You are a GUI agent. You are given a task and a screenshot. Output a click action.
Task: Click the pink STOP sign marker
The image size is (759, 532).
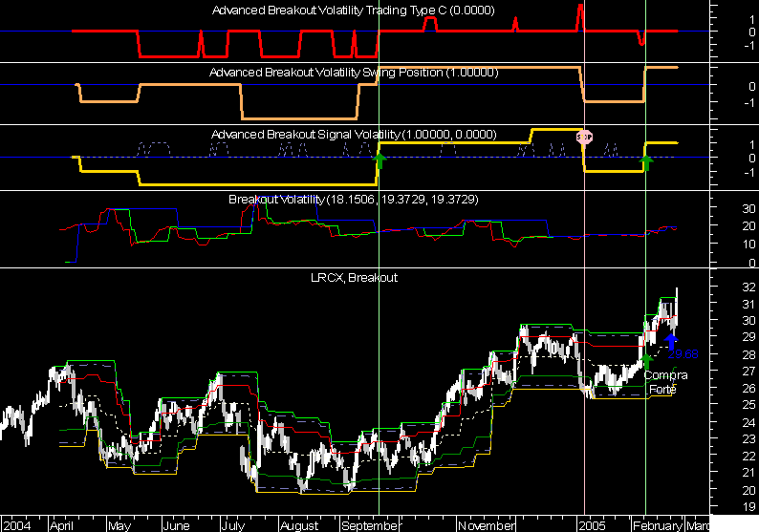[x=584, y=137]
